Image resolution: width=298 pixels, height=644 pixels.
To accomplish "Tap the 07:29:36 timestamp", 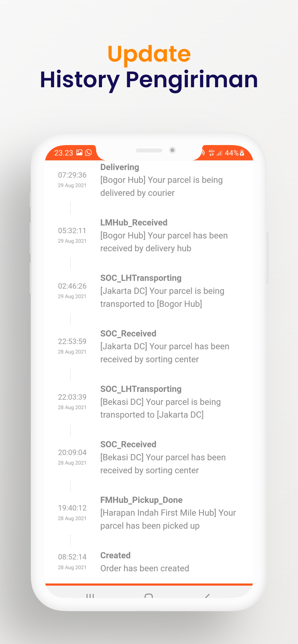I will pyautogui.click(x=72, y=175).
